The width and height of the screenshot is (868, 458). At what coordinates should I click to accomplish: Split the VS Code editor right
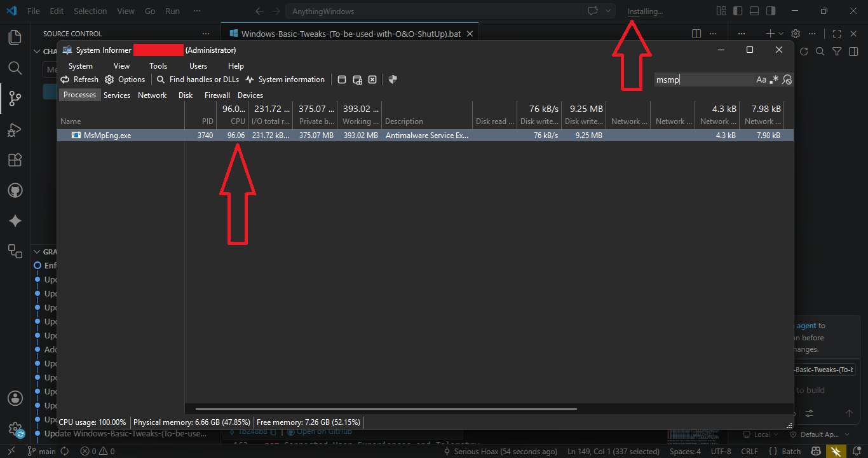tap(696, 34)
